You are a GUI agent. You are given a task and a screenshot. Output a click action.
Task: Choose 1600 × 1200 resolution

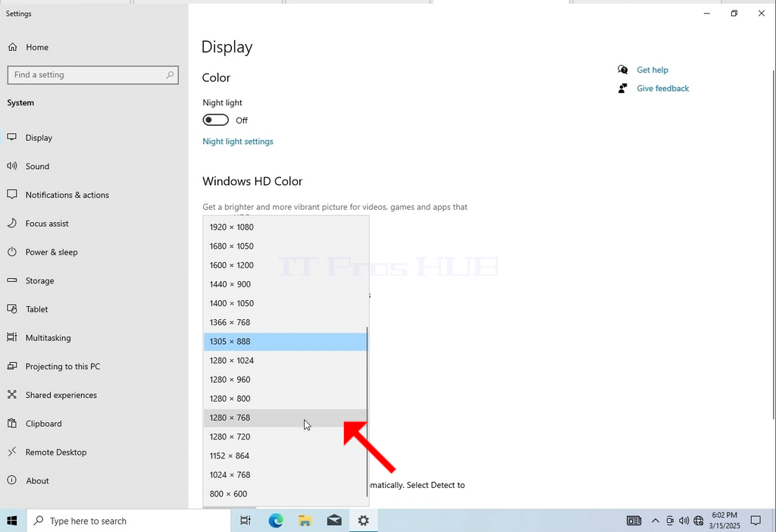286,265
